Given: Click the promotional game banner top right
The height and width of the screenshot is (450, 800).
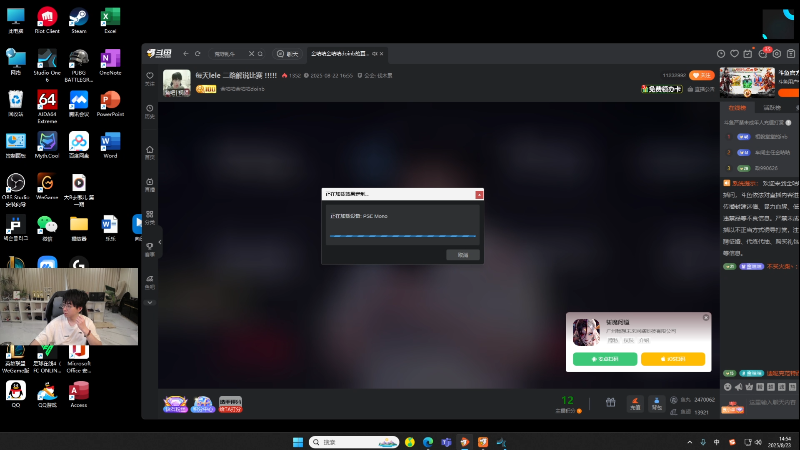Looking at the screenshot, I should click(x=747, y=82).
